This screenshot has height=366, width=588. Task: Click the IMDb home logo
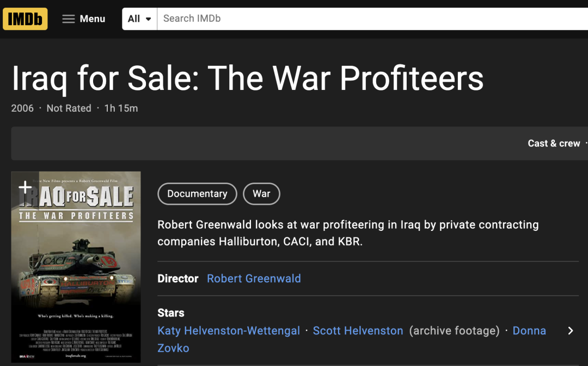[x=25, y=19]
